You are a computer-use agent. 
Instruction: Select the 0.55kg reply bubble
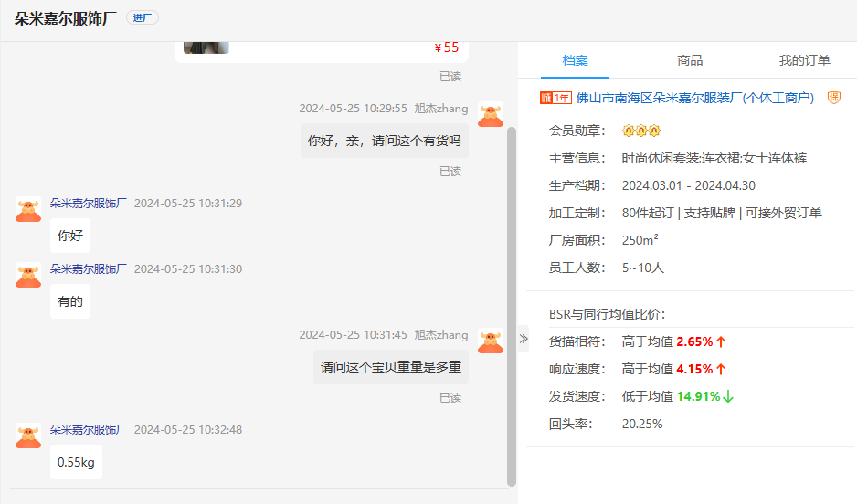76,463
